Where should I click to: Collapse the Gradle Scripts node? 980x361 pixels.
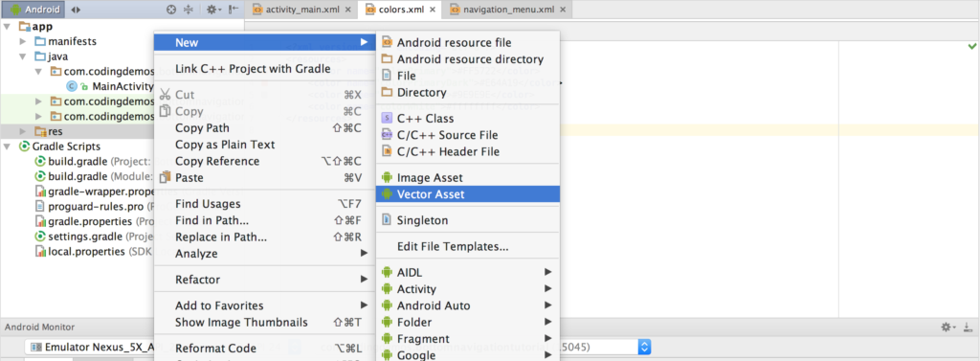point(7,147)
